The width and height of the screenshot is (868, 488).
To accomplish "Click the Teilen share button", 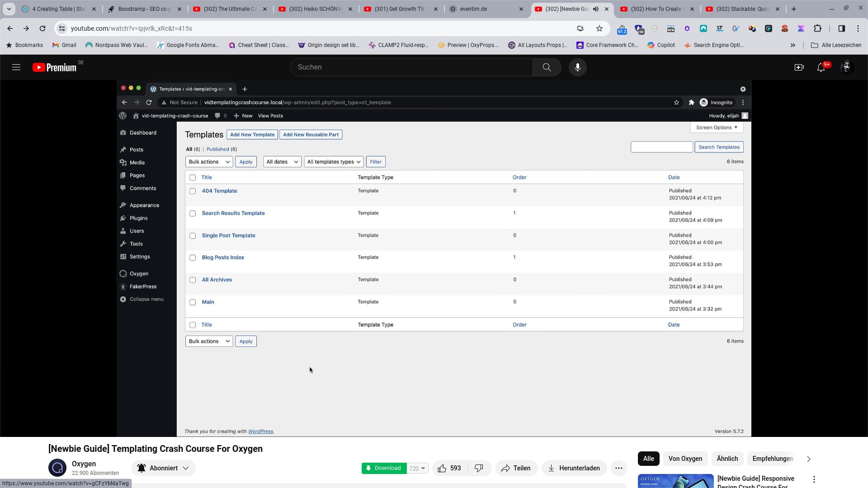I will [x=516, y=468].
